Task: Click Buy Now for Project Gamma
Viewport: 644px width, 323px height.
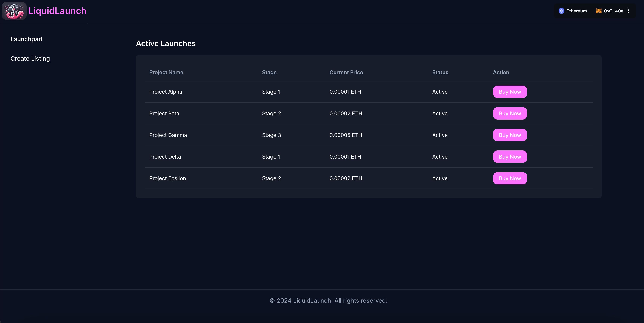Action: coord(510,135)
